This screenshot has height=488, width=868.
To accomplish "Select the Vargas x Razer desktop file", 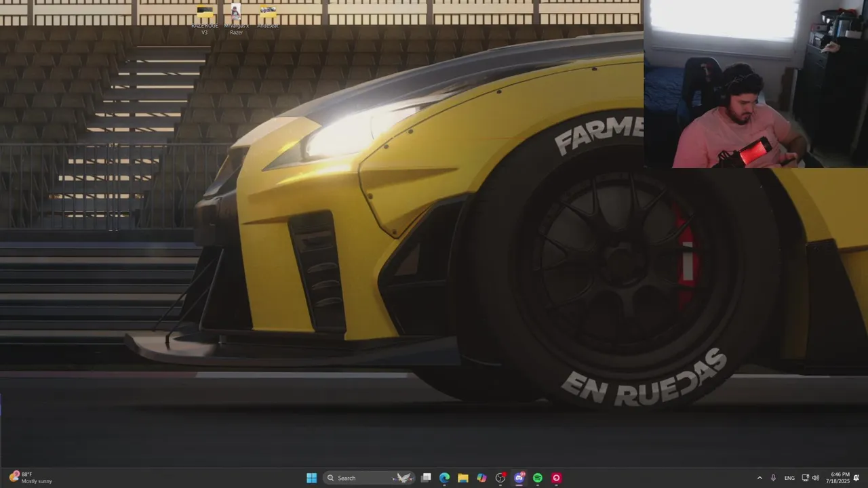I will (x=236, y=20).
